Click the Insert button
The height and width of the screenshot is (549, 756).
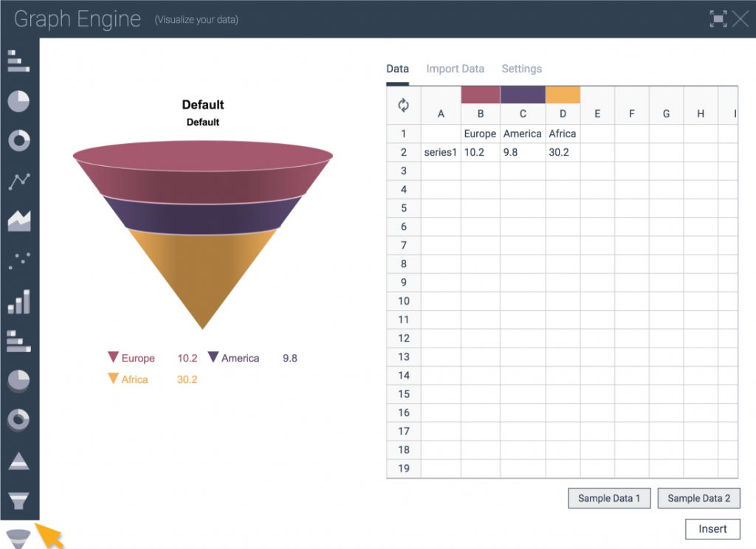712,528
